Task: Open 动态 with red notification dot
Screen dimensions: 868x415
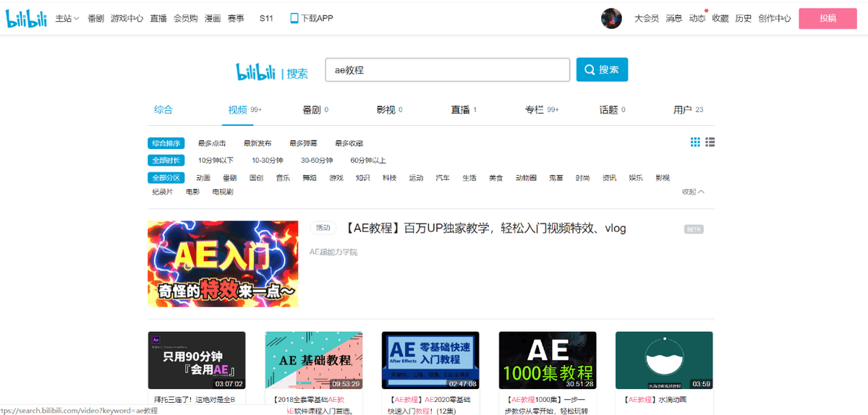Action: click(697, 19)
